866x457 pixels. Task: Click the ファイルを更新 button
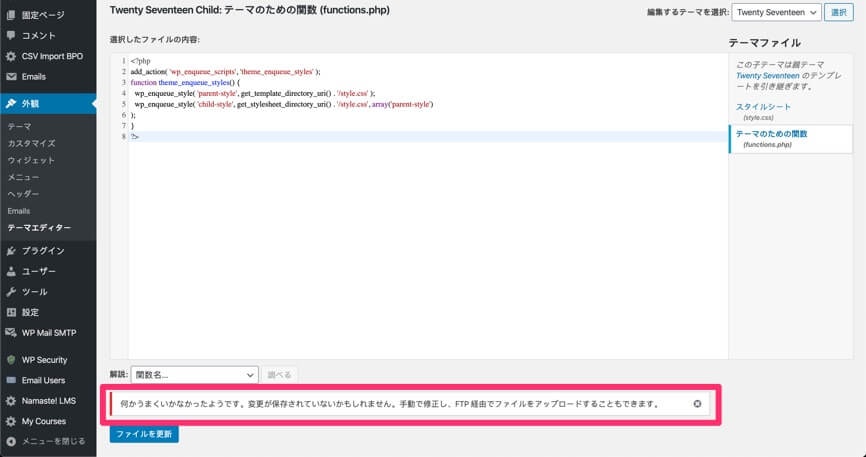[x=144, y=434]
